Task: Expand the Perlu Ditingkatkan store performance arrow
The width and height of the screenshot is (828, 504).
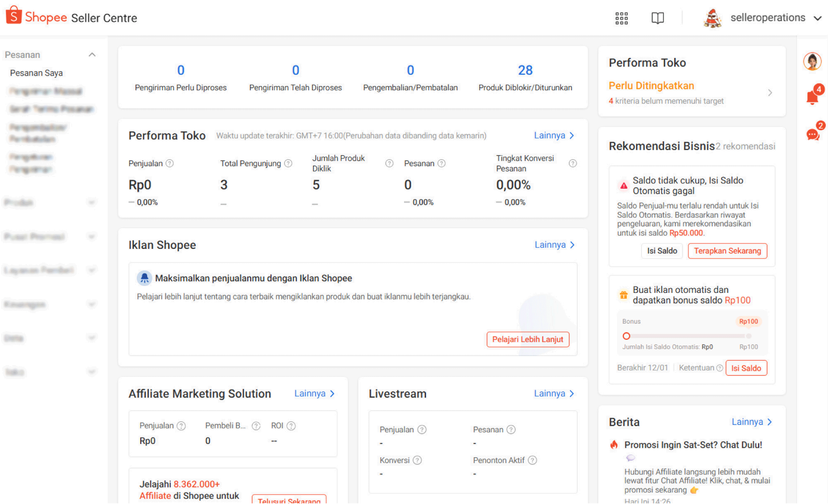Action: (769, 93)
